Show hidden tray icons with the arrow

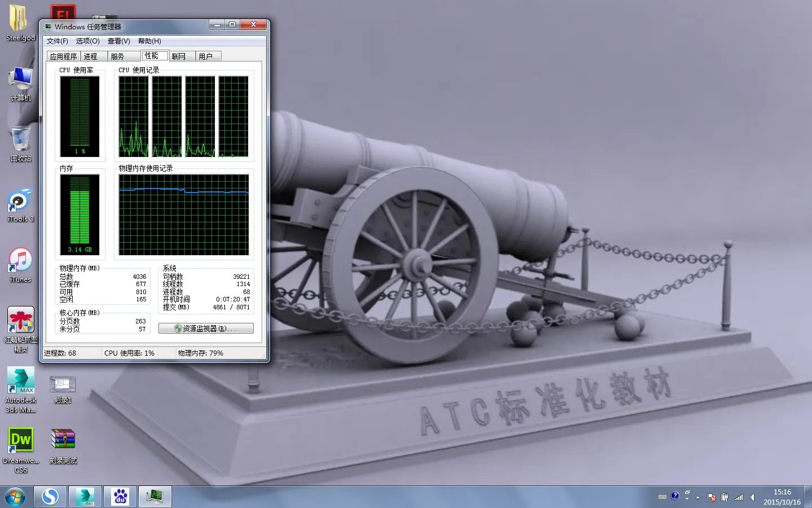point(698,497)
